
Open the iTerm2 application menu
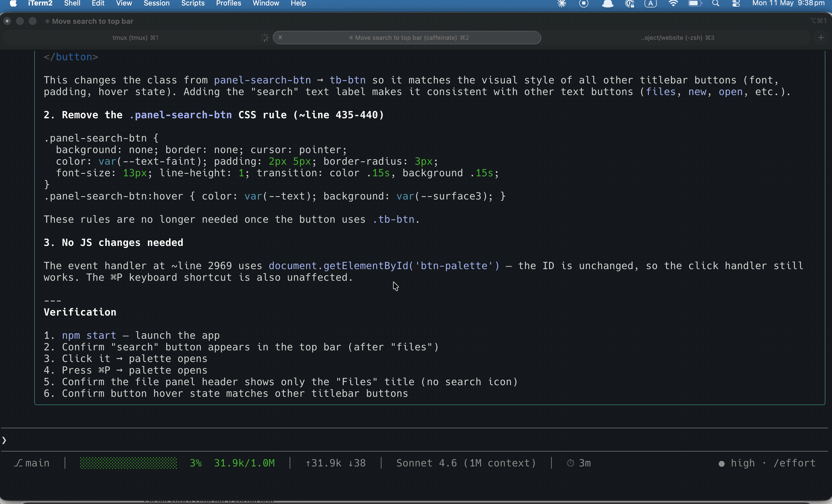pyautogui.click(x=40, y=3)
